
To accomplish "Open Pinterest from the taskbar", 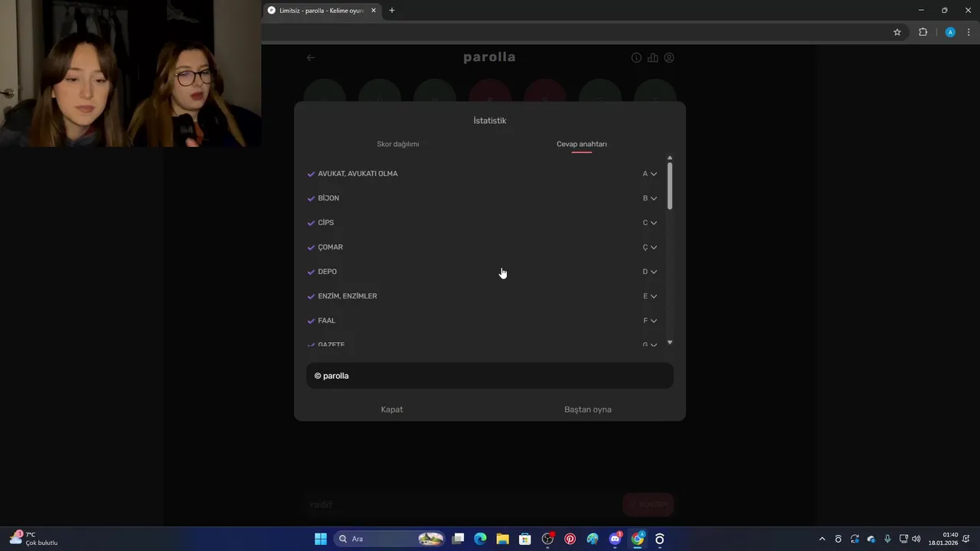I will 570,539.
